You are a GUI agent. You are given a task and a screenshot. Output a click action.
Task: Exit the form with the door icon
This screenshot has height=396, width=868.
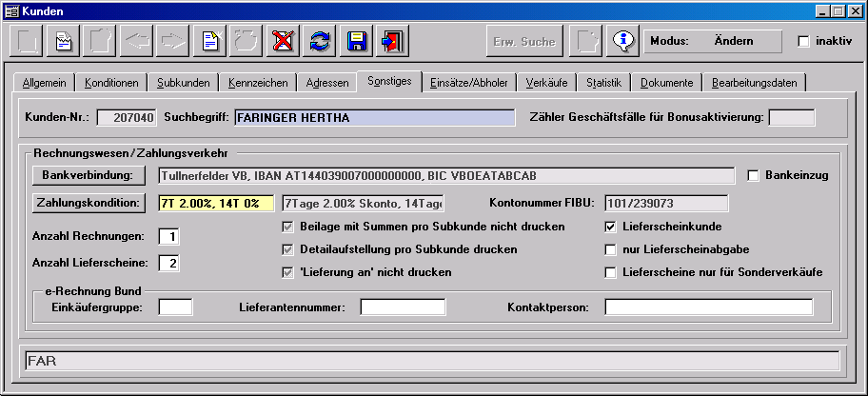click(391, 41)
